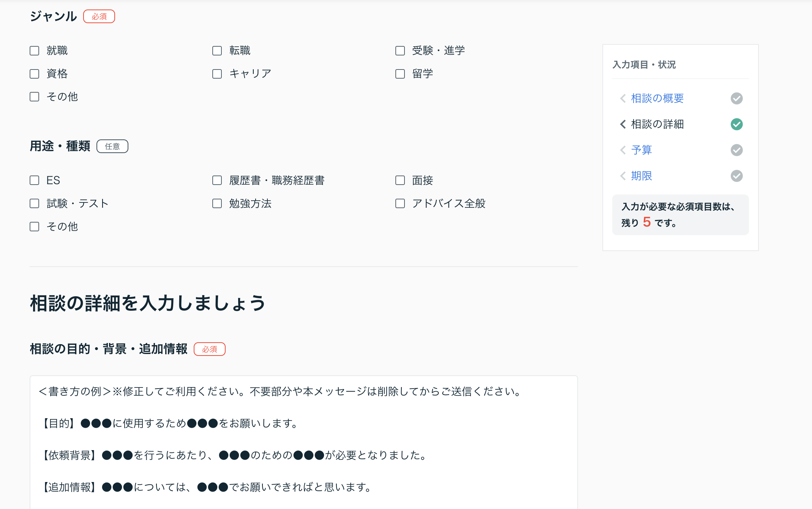This screenshot has height=509, width=812.
Task: Click gray checkmark icon beside 相談の概要
Action: pos(736,98)
